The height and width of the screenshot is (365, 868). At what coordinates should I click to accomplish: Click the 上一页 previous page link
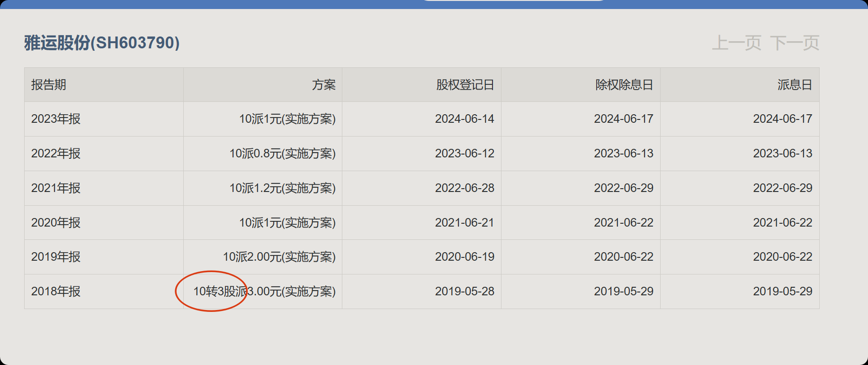[736, 43]
